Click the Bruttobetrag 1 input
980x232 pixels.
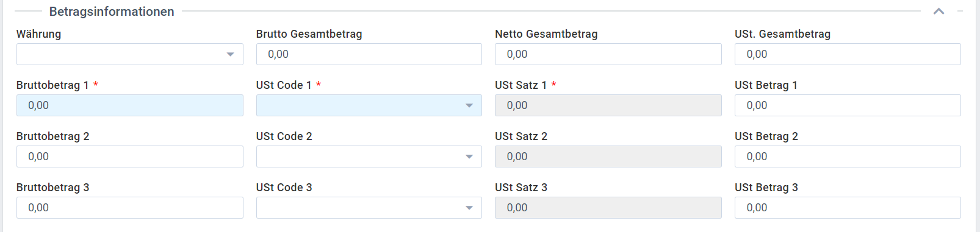[129, 105]
